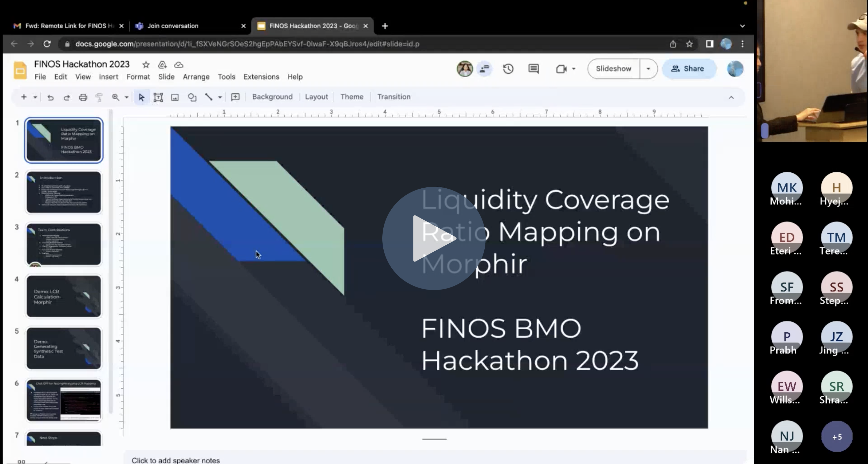This screenshot has height=464, width=868.
Task: Expand the Line type dropdown arrow
Action: point(220,97)
